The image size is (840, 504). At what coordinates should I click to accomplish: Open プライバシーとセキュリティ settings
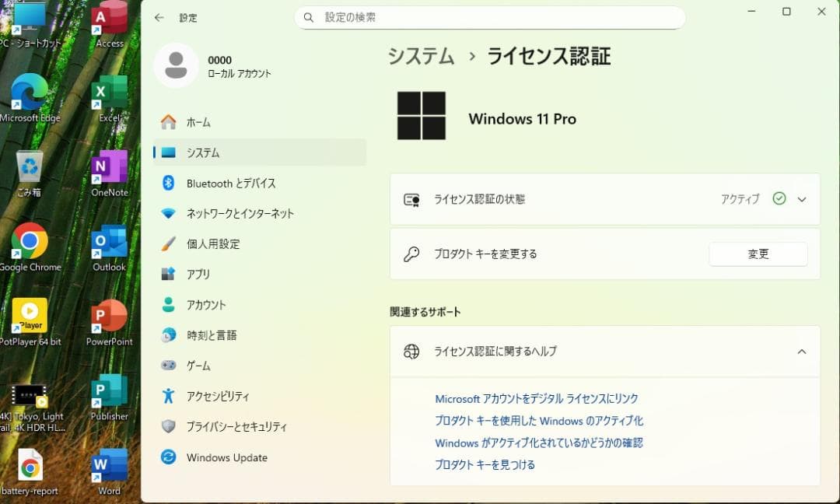(x=241, y=426)
